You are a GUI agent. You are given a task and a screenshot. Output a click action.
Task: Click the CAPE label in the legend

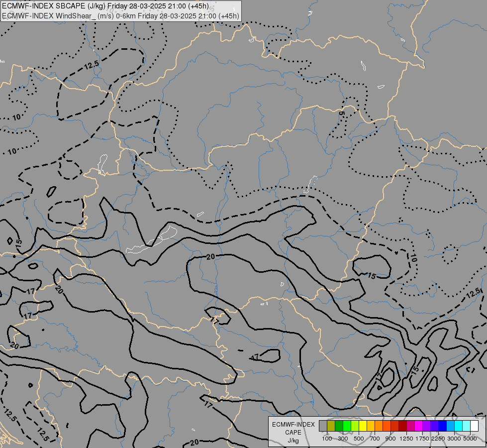(293, 433)
